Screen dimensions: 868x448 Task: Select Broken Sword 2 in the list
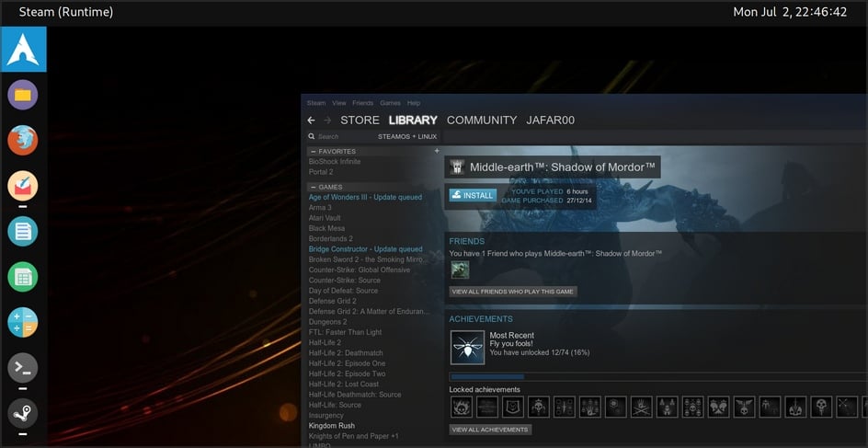tap(368, 259)
